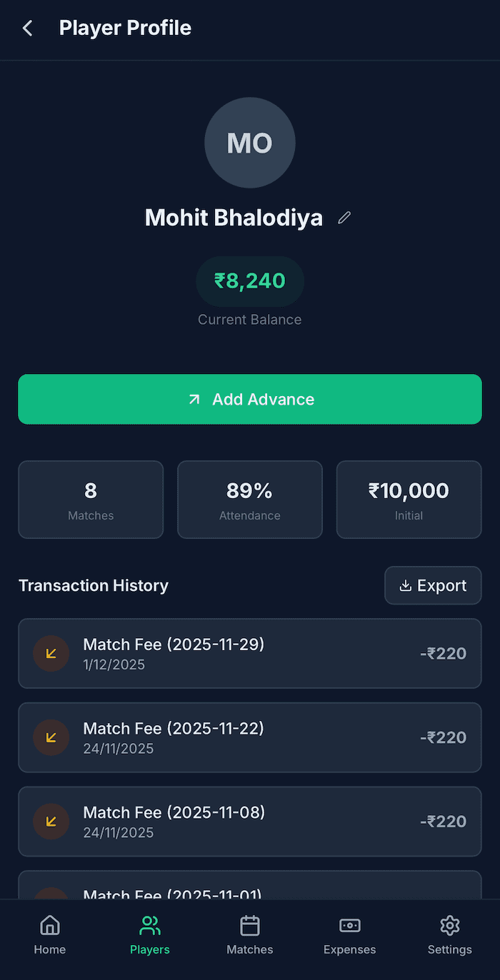Select the Match Fee (2025-11-22) transaction
500x980 pixels.
250,737
